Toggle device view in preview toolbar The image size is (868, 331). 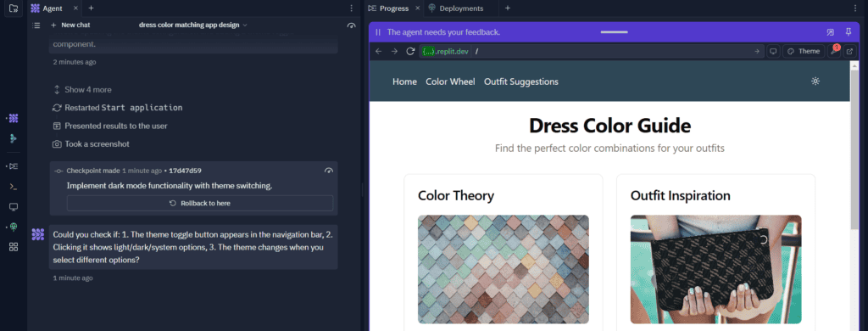pos(773,51)
